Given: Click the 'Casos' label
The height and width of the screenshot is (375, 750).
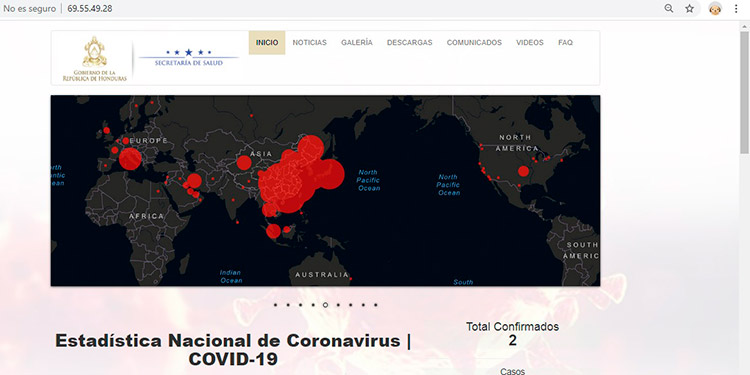Looking at the screenshot, I should [512, 371].
